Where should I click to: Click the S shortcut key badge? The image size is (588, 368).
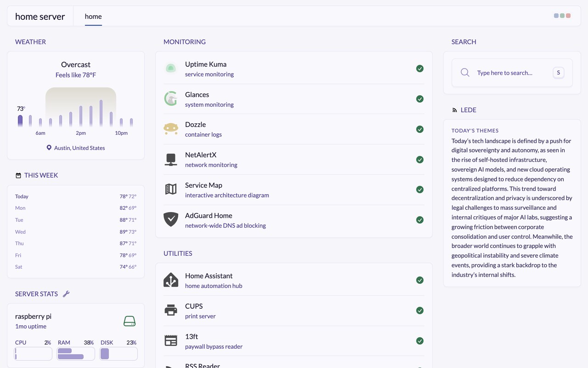[559, 73]
